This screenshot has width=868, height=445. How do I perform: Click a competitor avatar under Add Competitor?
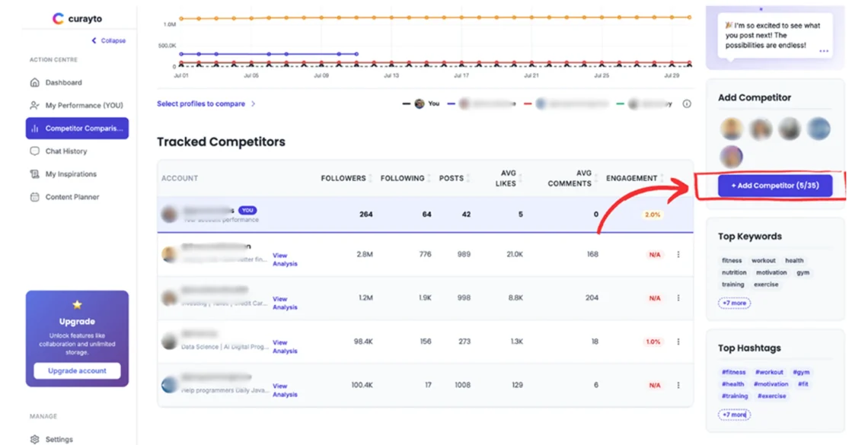[x=731, y=128]
